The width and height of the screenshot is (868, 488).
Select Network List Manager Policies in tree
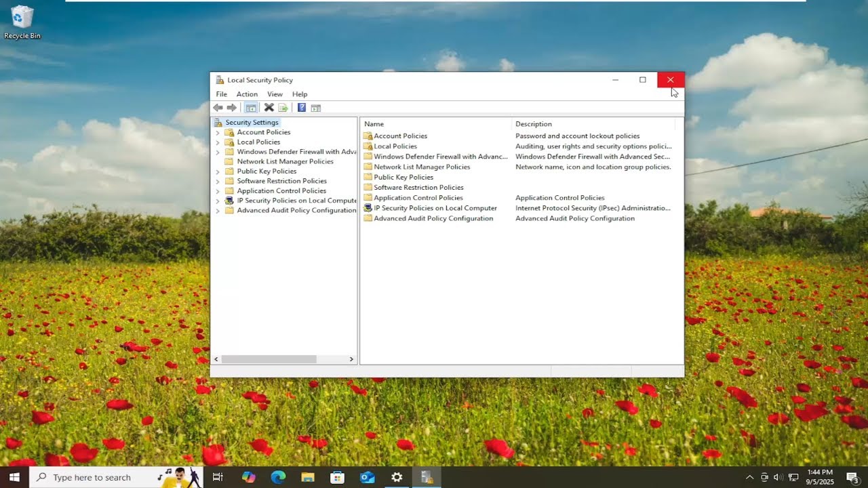[x=285, y=161]
